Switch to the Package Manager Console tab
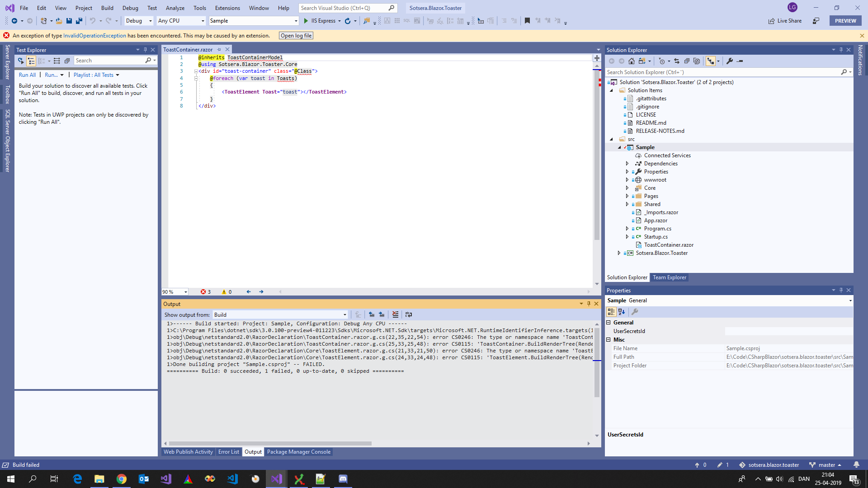Image resolution: width=868 pixels, height=488 pixels. coord(299,452)
